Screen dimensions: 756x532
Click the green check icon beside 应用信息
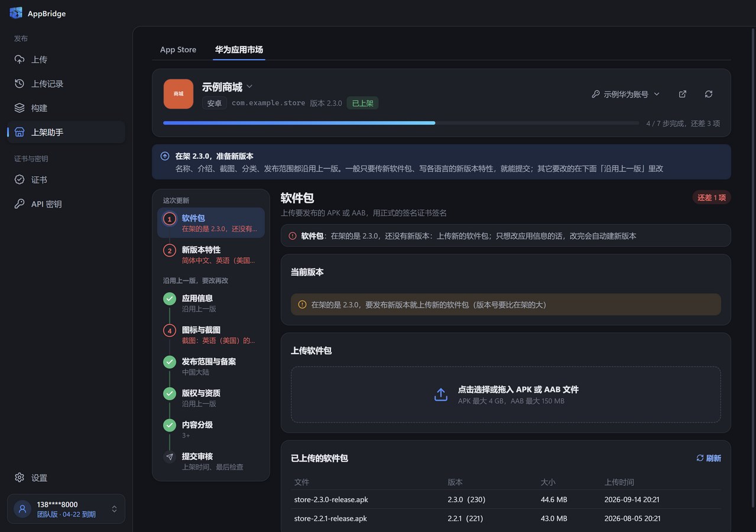point(170,299)
